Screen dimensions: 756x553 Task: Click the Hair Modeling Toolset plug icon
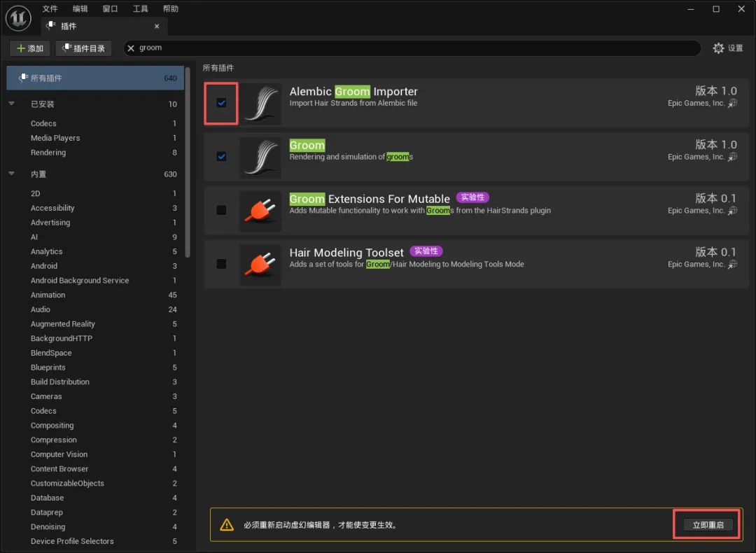click(x=260, y=264)
